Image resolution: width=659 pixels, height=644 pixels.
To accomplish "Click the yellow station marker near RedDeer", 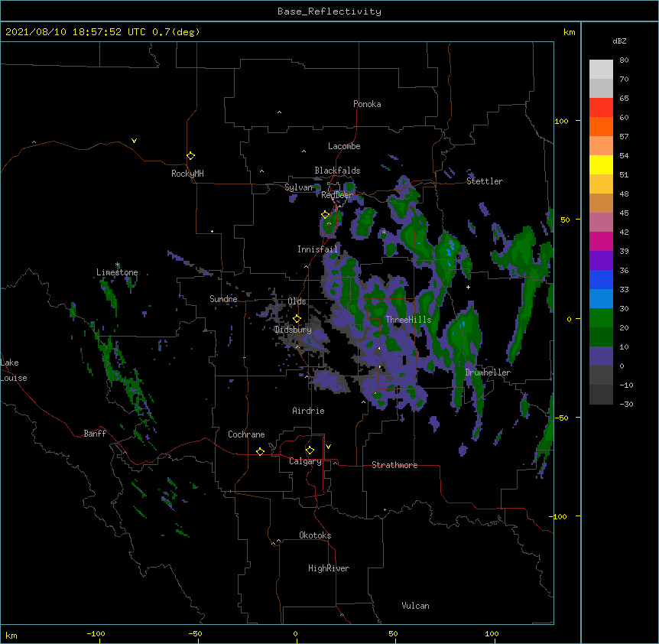I will pyautogui.click(x=325, y=215).
